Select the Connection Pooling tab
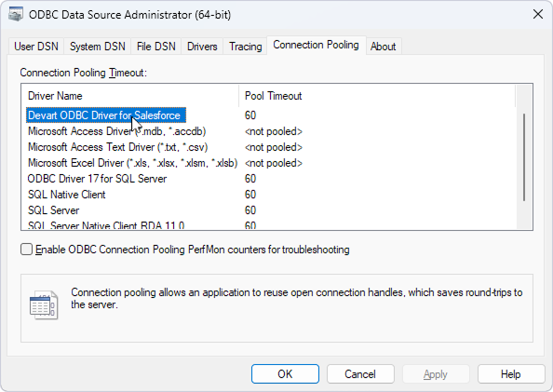 coord(316,45)
